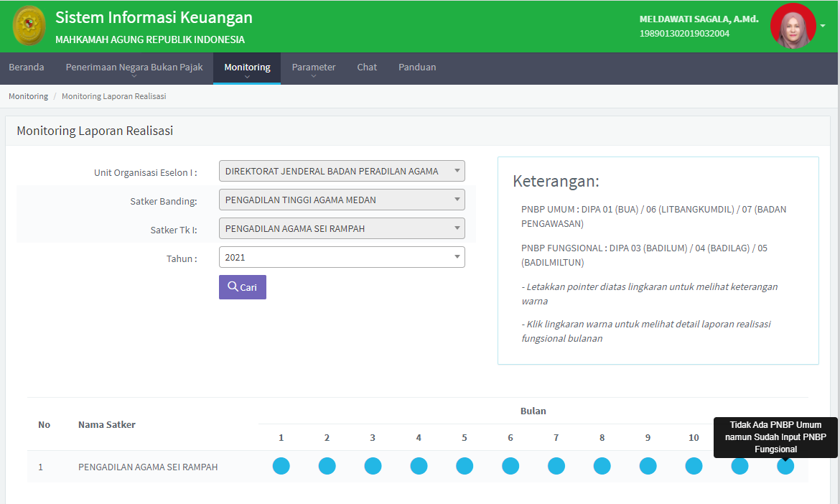Image resolution: width=840 pixels, height=504 pixels.
Task: Expand the Parameter menu
Action: coord(313,67)
